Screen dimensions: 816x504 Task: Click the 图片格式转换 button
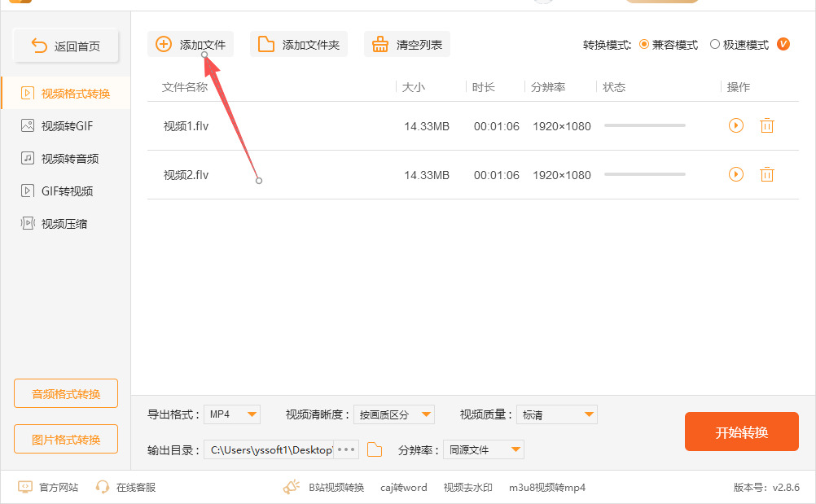pyautogui.click(x=66, y=439)
